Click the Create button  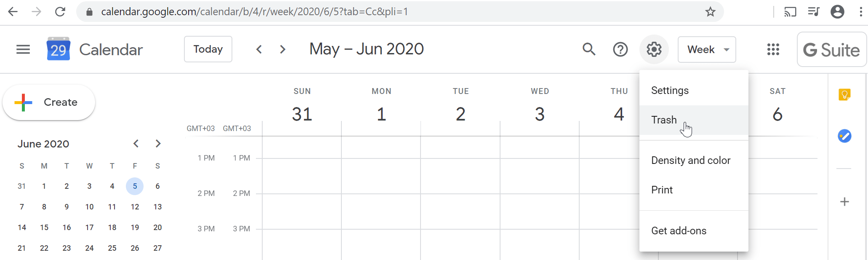(x=48, y=102)
